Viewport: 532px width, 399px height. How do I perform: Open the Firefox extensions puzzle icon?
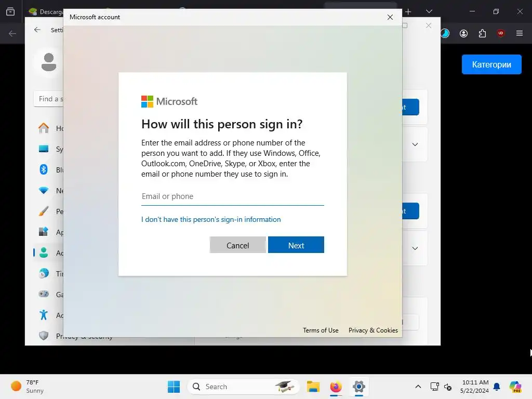pos(482,33)
